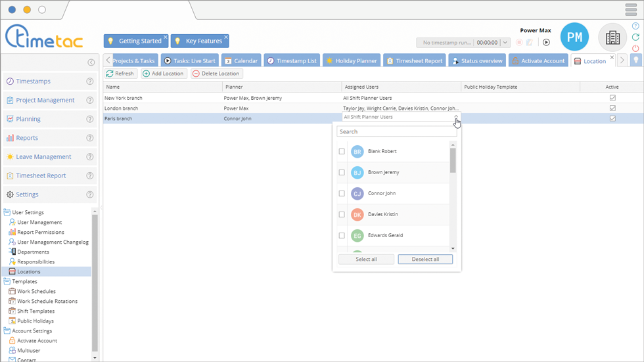
Task: Click the green reload icon top-right
Action: [x=635, y=37]
